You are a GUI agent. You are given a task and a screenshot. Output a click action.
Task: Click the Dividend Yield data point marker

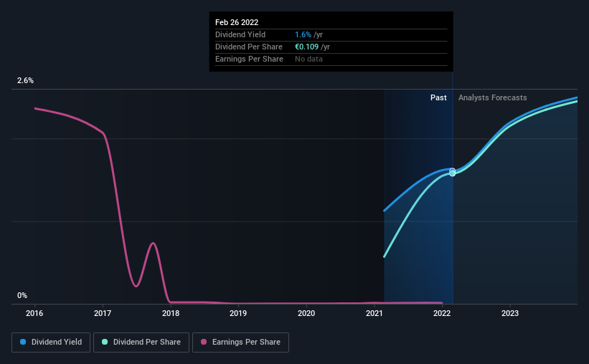tap(452, 171)
